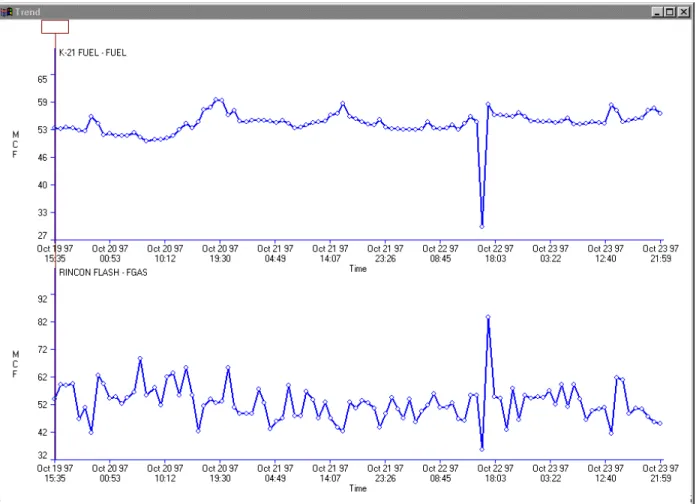Click Oct 20 97 19:30 label under RINCON FLASH chart
This screenshot has height=504, width=696.
pos(220,473)
